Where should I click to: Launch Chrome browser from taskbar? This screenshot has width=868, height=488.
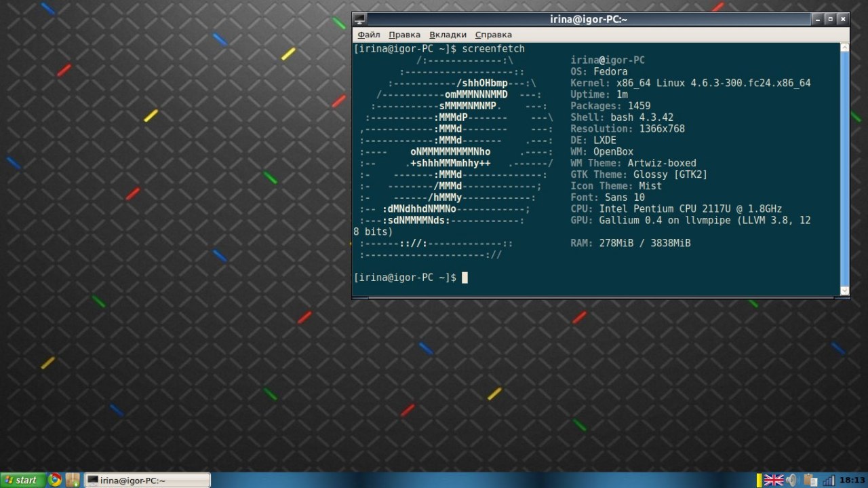pyautogui.click(x=55, y=481)
